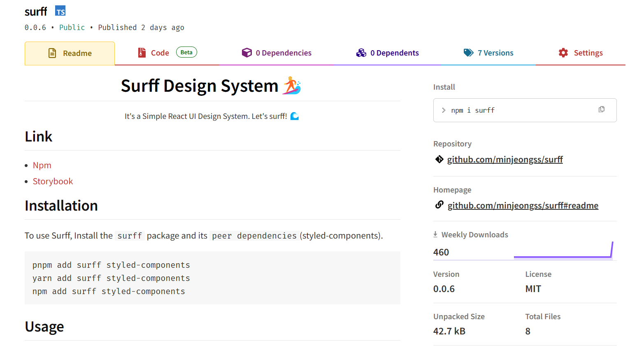Click the surfer emoji in title
Viewport: 644px width, 348px height.
pyautogui.click(x=292, y=86)
